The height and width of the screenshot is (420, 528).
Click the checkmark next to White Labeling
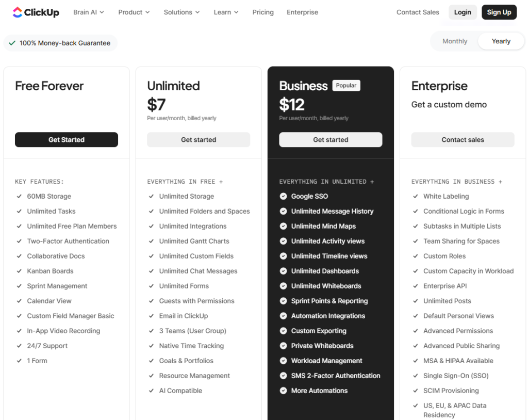[x=415, y=196]
